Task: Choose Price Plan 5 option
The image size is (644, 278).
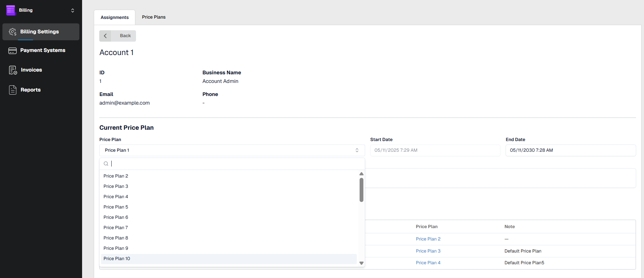Action: click(x=116, y=207)
